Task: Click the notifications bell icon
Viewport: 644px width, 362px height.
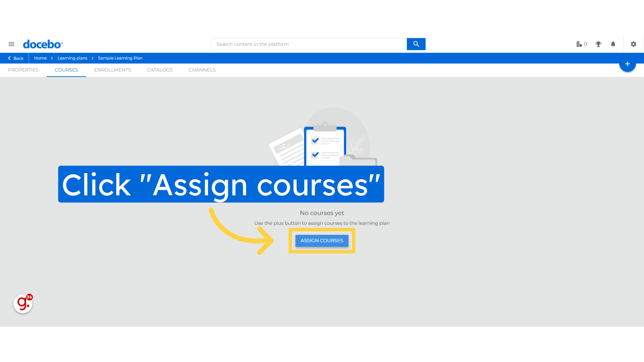Action: pos(613,44)
